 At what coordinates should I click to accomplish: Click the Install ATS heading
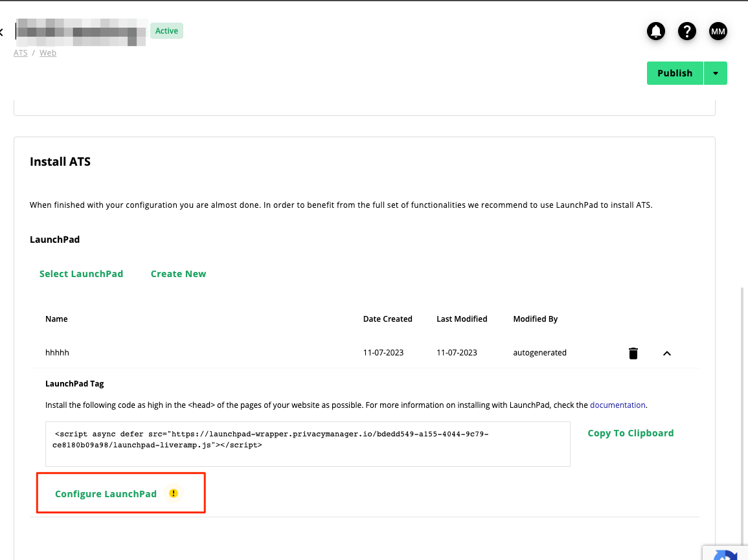click(x=60, y=162)
